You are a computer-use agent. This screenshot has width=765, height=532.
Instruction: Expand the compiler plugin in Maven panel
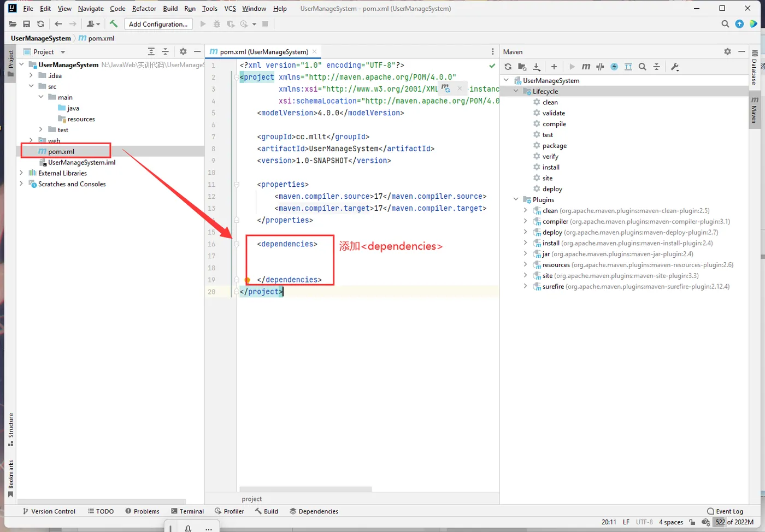(x=526, y=221)
